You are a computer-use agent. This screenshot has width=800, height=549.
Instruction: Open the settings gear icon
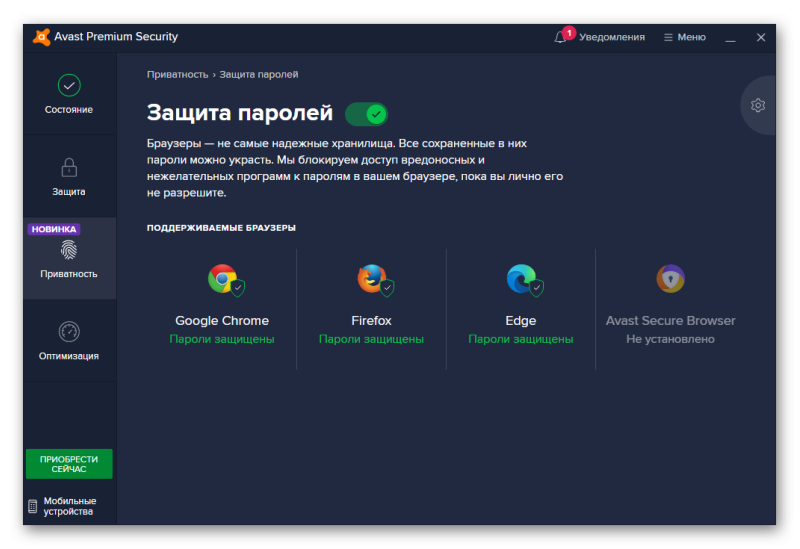click(x=758, y=105)
